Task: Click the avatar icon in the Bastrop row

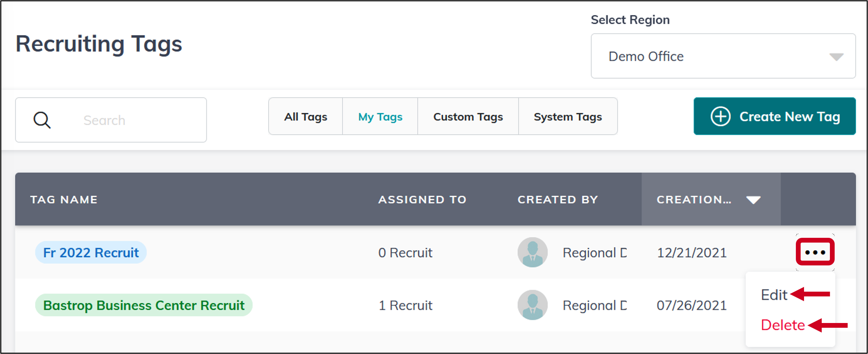Action: [532, 305]
